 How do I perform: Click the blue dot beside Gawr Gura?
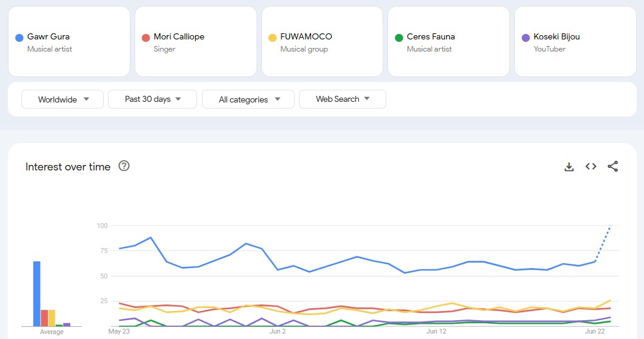tap(19, 38)
